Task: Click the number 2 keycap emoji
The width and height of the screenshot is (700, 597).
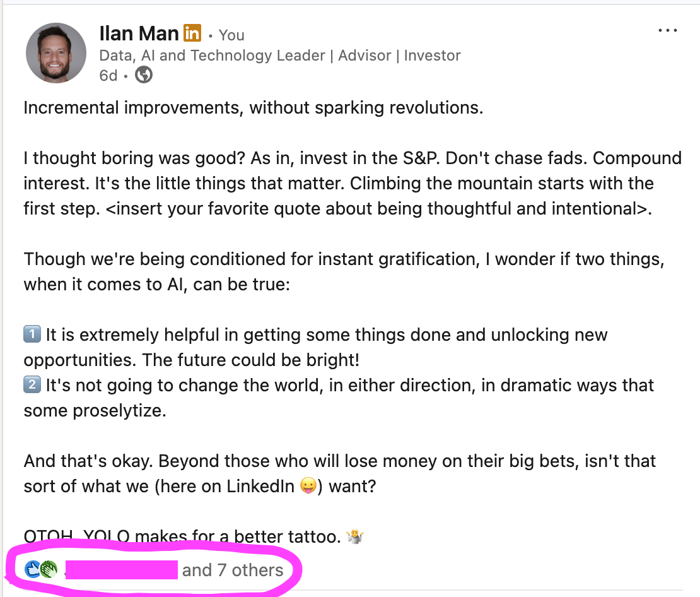Action: [x=32, y=384]
